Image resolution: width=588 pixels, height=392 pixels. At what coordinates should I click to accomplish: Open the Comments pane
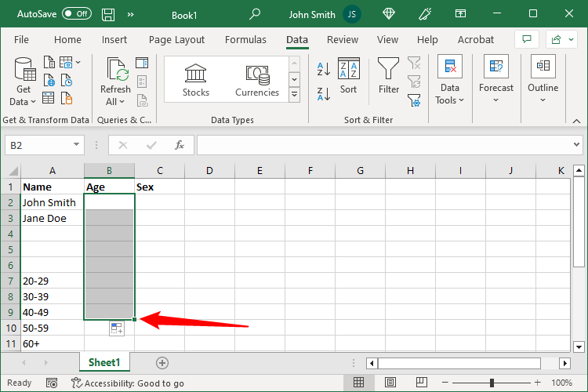527,39
